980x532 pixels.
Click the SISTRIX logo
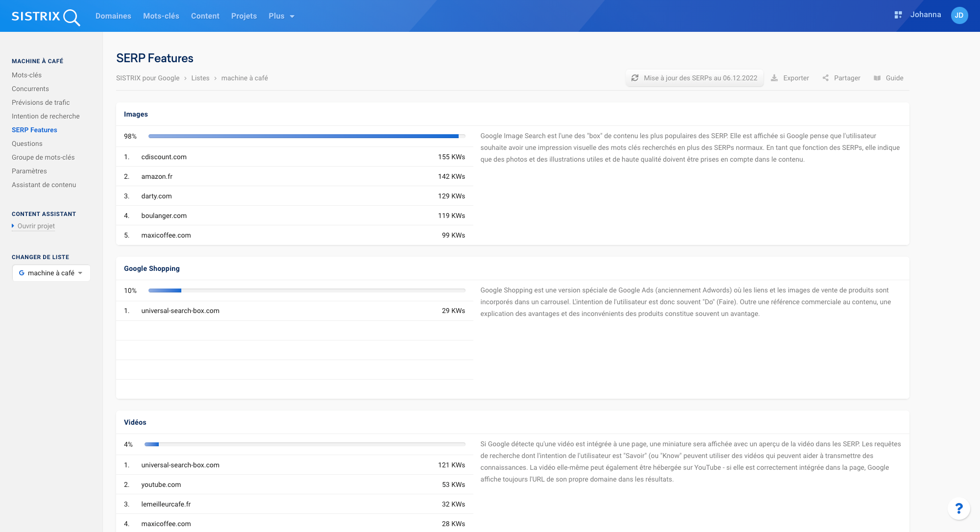(x=46, y=16)
